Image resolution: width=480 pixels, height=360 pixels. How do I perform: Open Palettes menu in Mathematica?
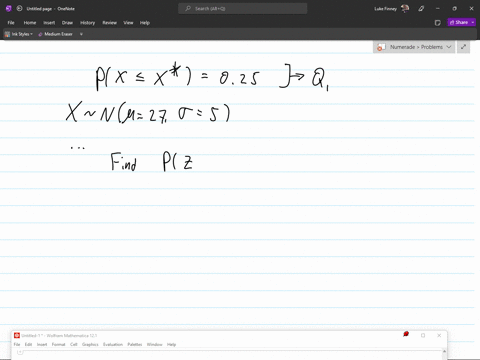pos(135,344)
